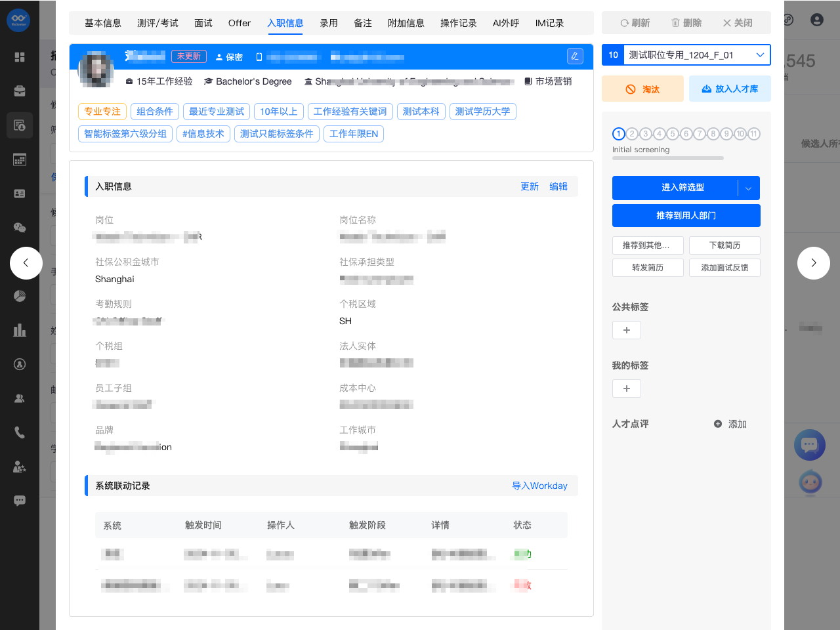Click the 导入Workday link
Screen dimensions: 840x630
pyautogui.click(x=539, y=486)
